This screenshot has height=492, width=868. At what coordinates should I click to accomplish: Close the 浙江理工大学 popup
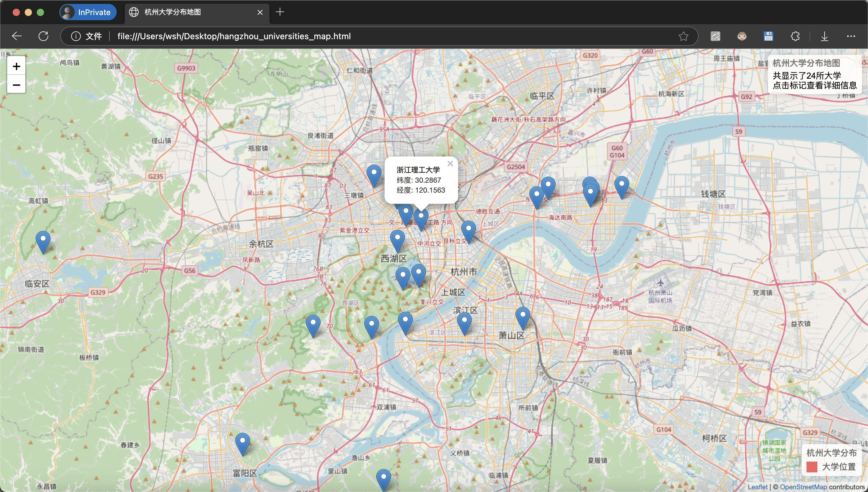(x=450, y=164)
